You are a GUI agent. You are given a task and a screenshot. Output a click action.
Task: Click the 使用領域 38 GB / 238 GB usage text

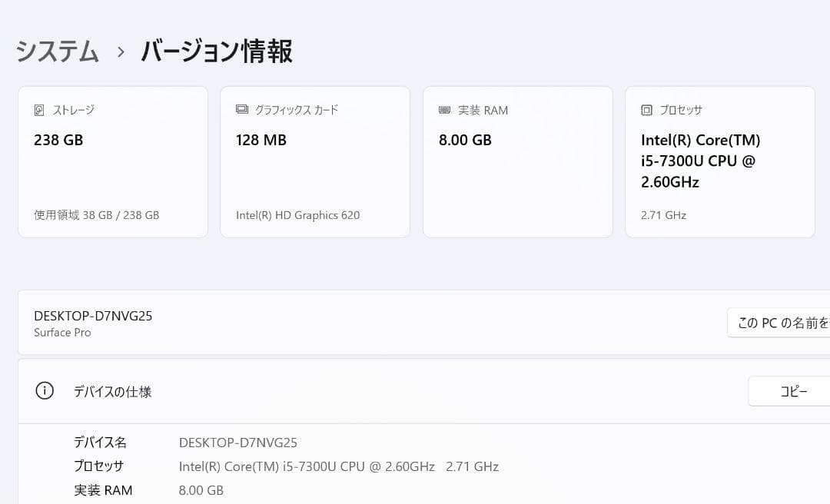(x=95, y=215)
